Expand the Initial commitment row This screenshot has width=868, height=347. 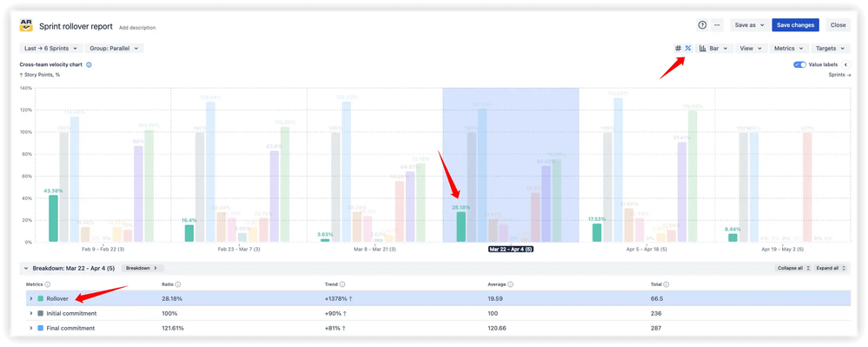coord(31,313)
